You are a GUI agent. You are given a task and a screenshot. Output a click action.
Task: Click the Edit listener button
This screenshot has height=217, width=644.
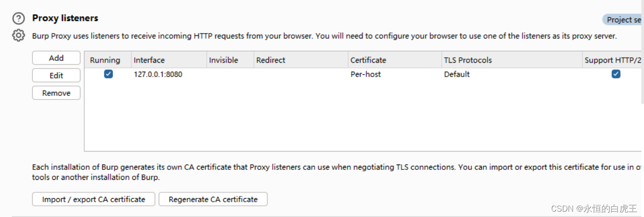coord(57,75)
